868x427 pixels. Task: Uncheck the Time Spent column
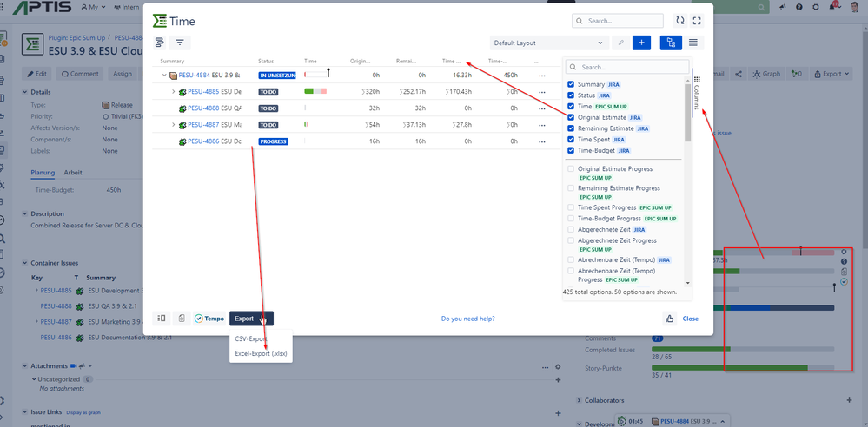coord(571,140)
